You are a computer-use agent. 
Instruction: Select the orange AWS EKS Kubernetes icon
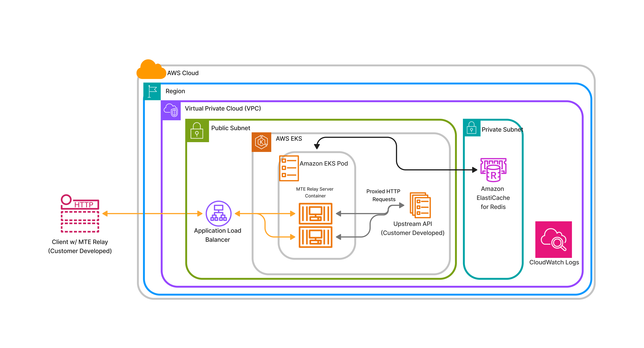click(x=261, y=142)
